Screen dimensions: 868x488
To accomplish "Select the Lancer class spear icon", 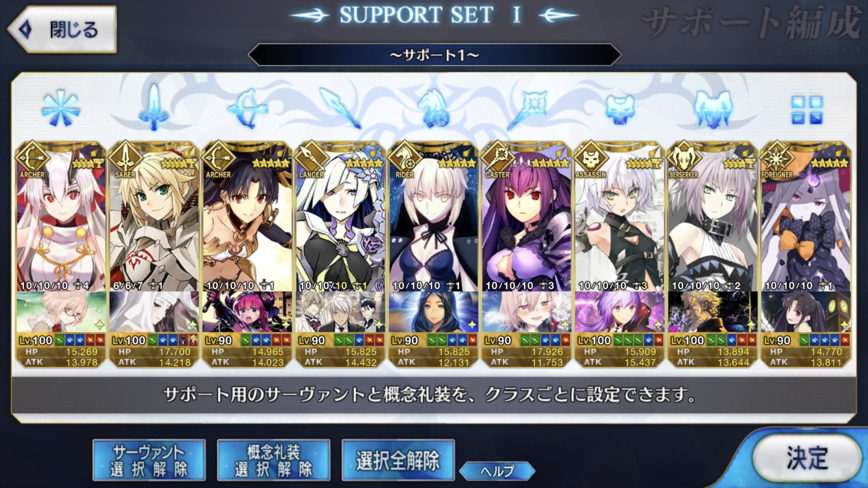I will (x=340, y=108).
